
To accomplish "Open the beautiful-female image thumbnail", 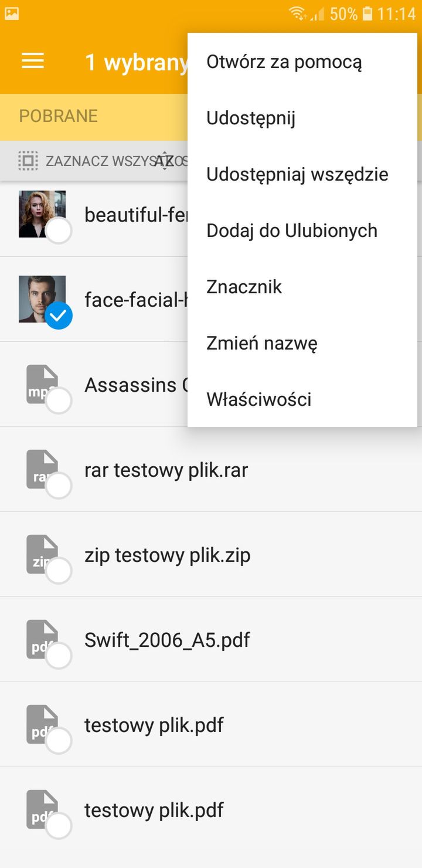I will coord(42,214).
